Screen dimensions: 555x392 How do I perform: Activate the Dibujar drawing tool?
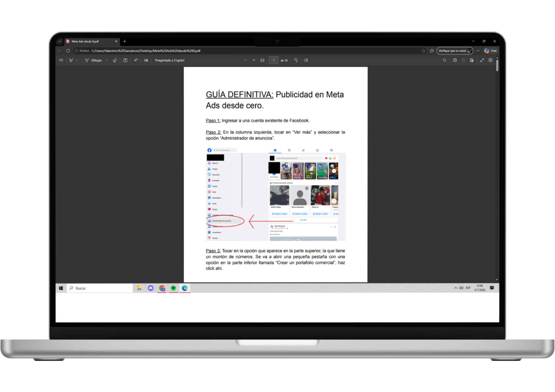pyautogui.click(x=93, y=60)
